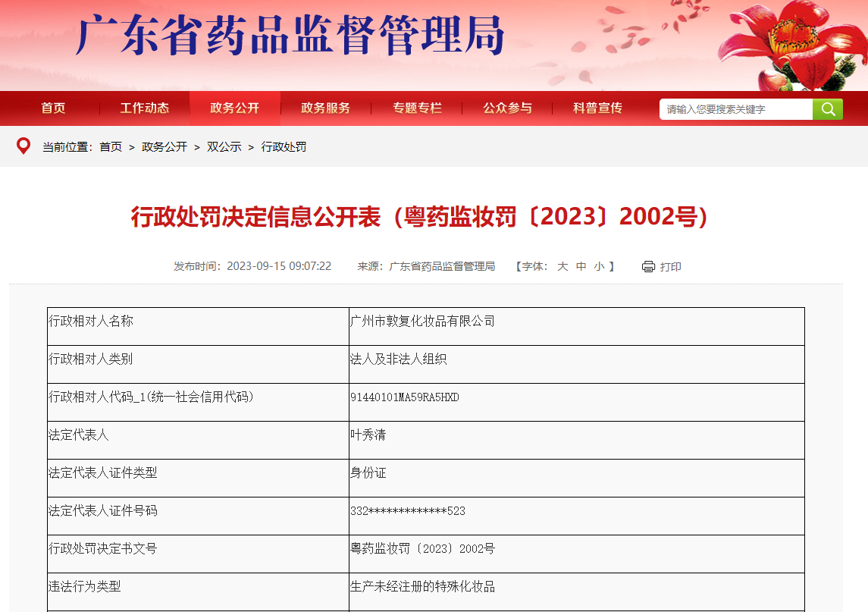
Task: Click the publish time 2023-09-15 09:07:22
Action: [x=279, y=266]
